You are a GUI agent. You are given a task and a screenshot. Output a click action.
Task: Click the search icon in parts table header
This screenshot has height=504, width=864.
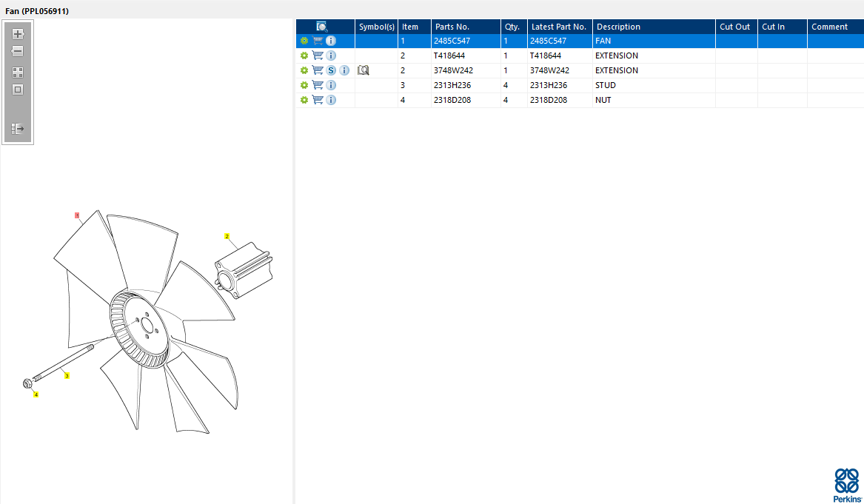(322, 27)
